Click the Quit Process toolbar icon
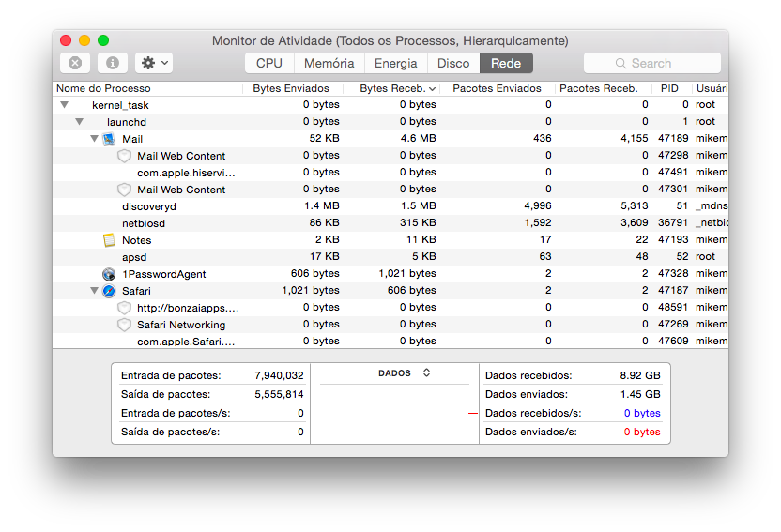The image size is (781, 532). tap(75, 63)
